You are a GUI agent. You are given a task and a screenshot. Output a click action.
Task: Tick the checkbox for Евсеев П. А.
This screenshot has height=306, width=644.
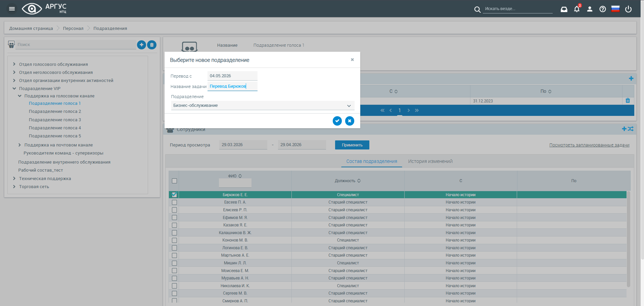click(x=174, y=202)
